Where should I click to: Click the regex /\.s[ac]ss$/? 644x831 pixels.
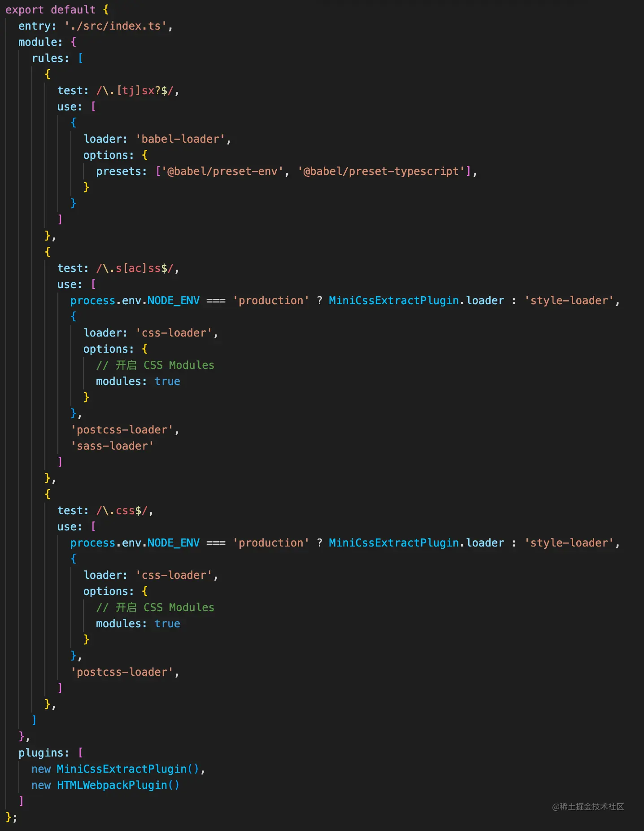[135, 268]
